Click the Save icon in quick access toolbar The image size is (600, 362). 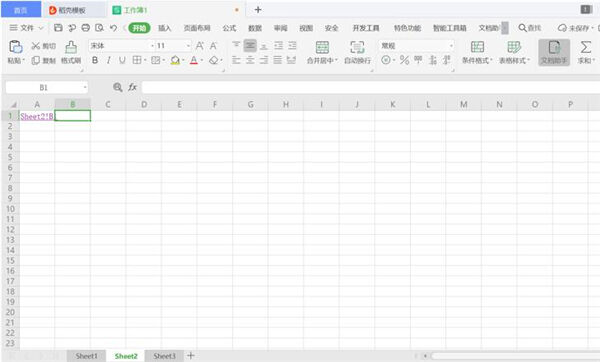(x=58, y=28)
